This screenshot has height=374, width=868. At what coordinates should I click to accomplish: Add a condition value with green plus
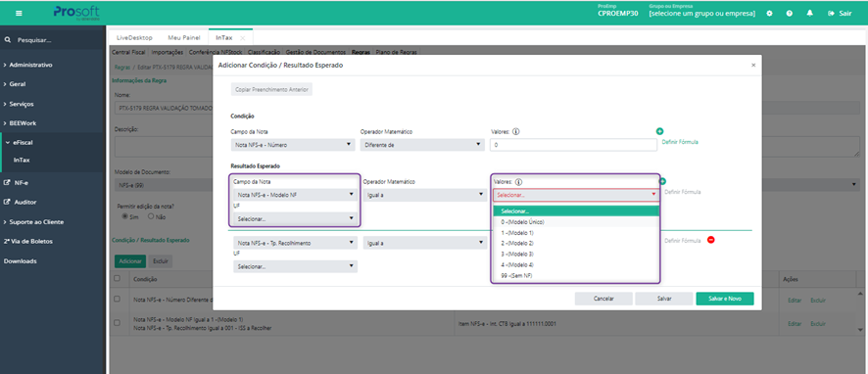(x=659, y=131)
